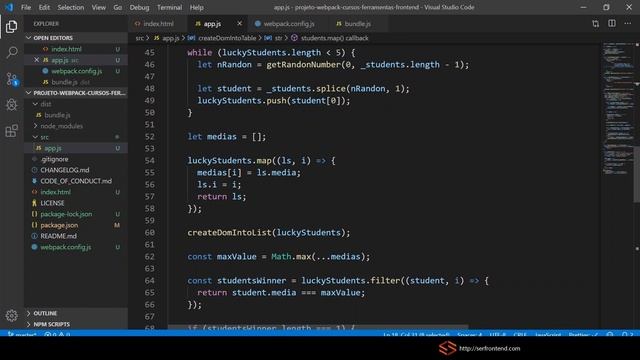Click the src breadcrumb segment
Screen dimensions: 640x360
pyautogui.click(x=140, y=38)
